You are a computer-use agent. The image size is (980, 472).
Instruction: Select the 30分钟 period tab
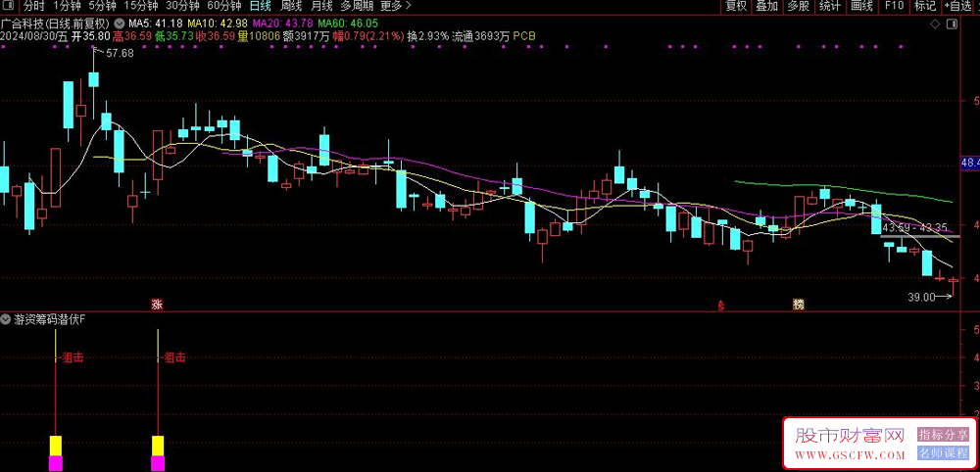pos(182,6)
